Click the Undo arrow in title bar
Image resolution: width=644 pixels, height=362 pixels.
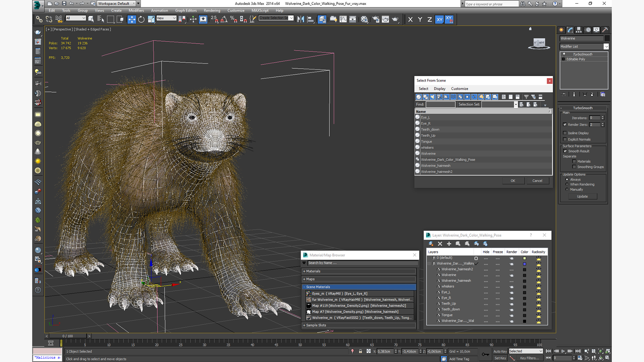(71, 4)
